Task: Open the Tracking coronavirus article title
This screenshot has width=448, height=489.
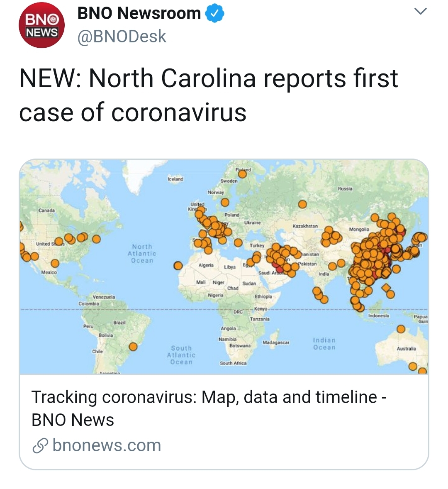Action: pos(209,408)
